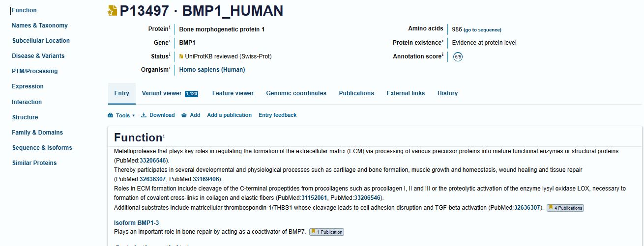
Task: Select the Genomic coordinates tab
Action: [296, 93]
